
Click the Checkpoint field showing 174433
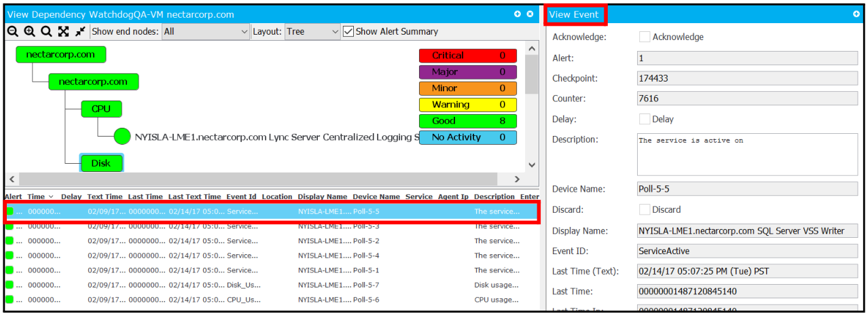coord(747,78)
